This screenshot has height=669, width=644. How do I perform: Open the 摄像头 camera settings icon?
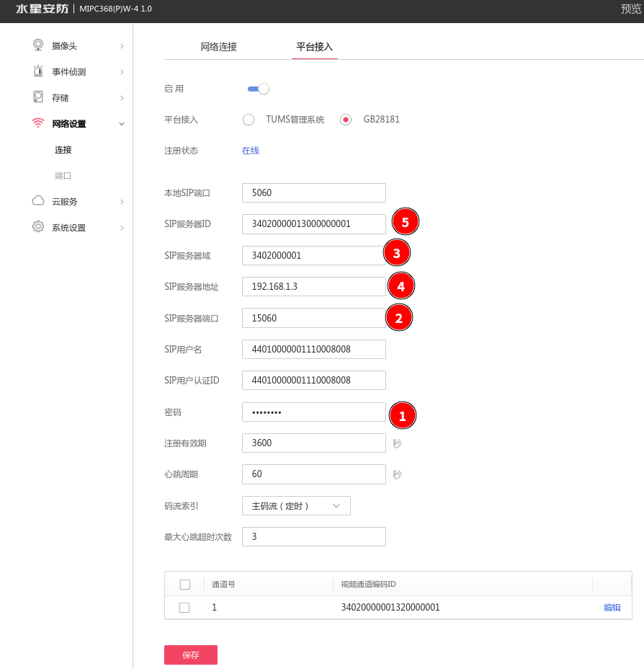(37, 45)
